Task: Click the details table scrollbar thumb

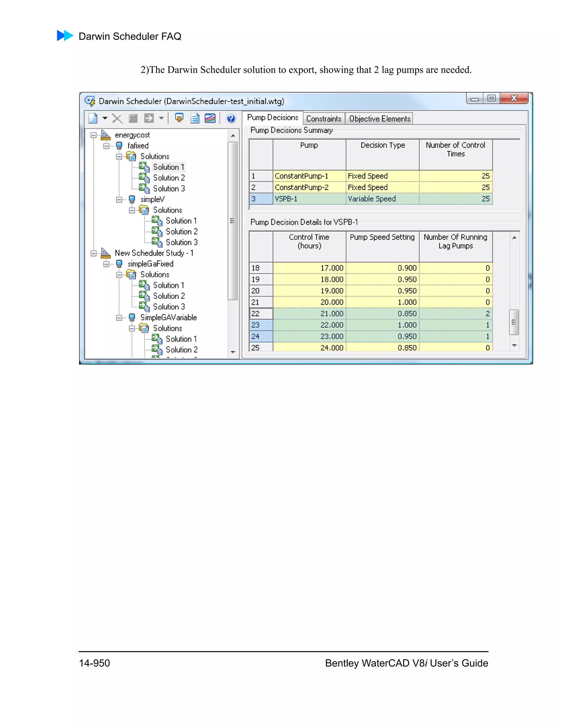Action: [x=514, y=322]
